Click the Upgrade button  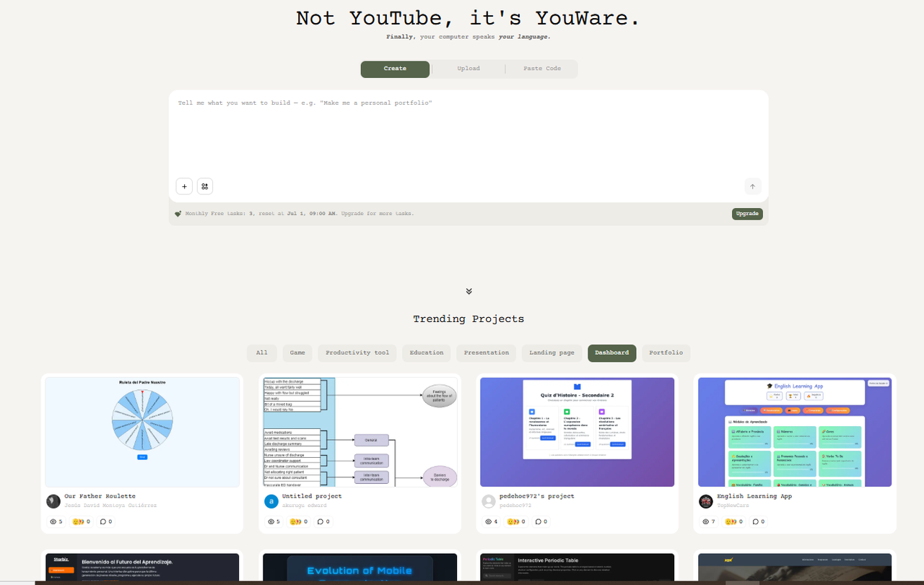746,214
